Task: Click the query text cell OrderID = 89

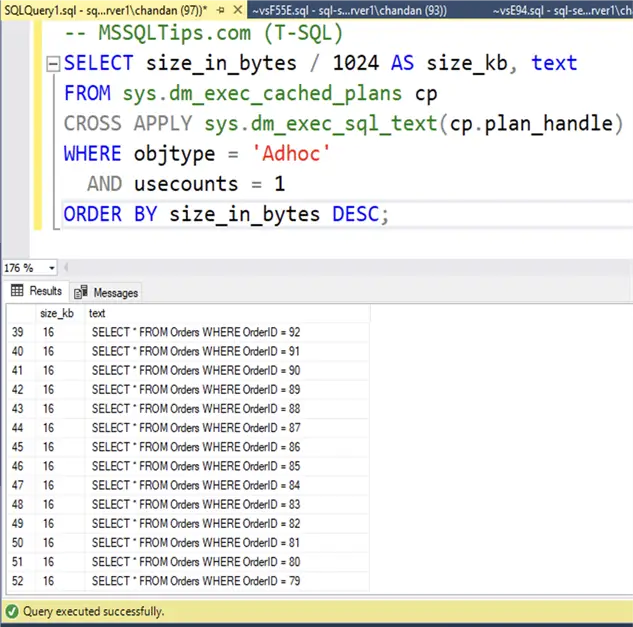Action: coord(227,390)
